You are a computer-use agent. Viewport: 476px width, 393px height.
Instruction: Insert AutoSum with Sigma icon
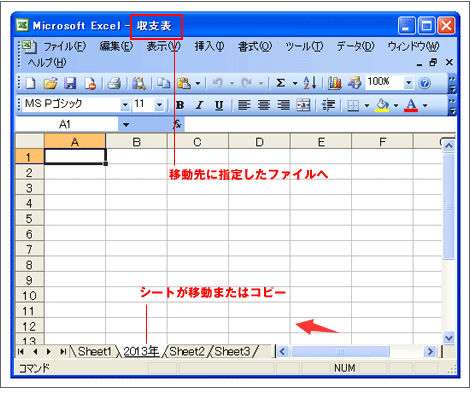tap(281, 83)
